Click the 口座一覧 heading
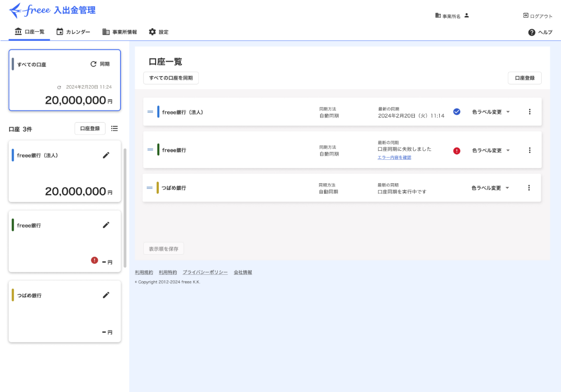 coord(165,62)
